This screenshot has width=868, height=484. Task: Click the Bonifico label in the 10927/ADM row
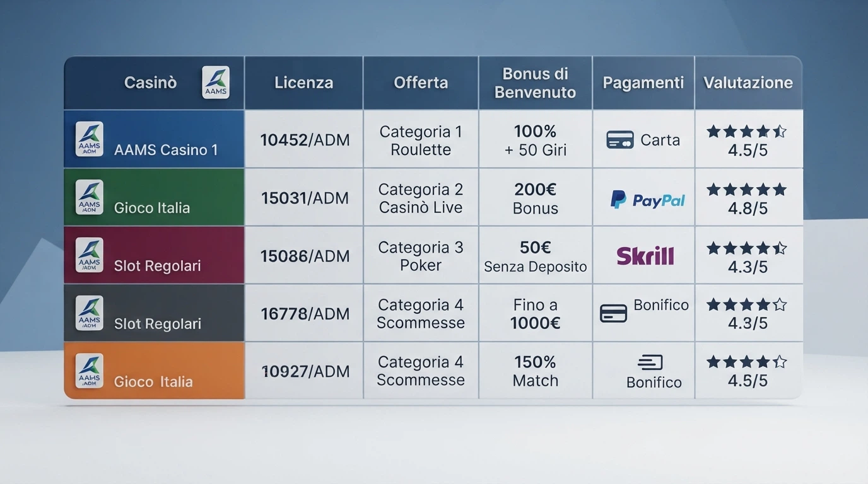pyautogui.click(x=654, y=383)
